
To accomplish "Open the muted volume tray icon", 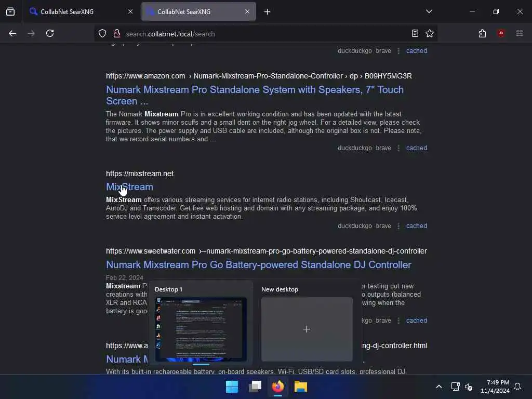I will (x=469, y=387).
